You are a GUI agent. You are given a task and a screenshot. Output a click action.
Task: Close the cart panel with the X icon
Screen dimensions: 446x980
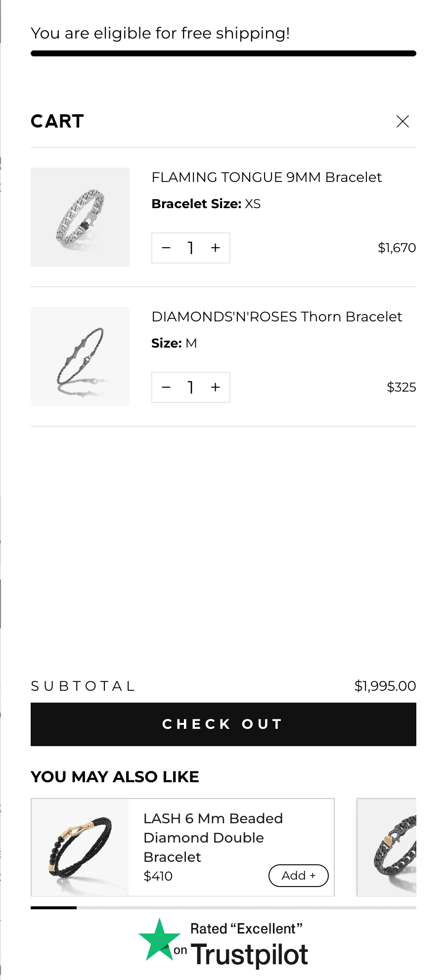click(402, 121)
